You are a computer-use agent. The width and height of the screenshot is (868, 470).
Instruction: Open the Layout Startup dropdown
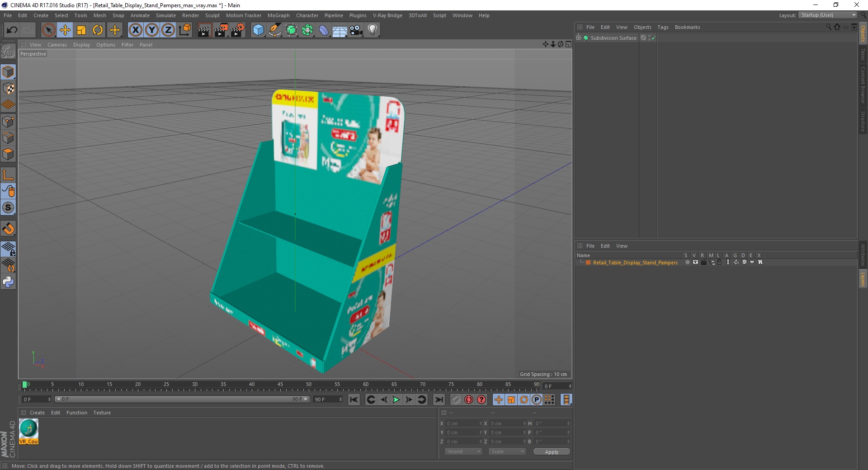point(828,15)
